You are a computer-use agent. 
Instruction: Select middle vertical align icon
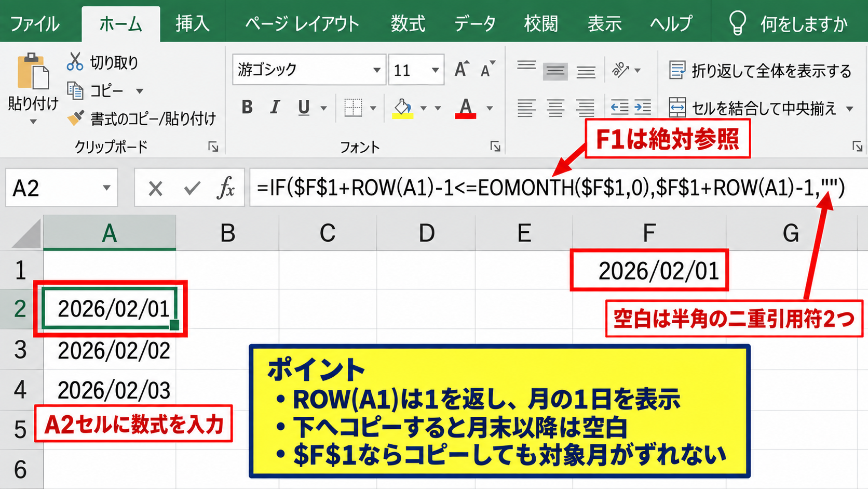pyautogui.click(x=555, y=71)
